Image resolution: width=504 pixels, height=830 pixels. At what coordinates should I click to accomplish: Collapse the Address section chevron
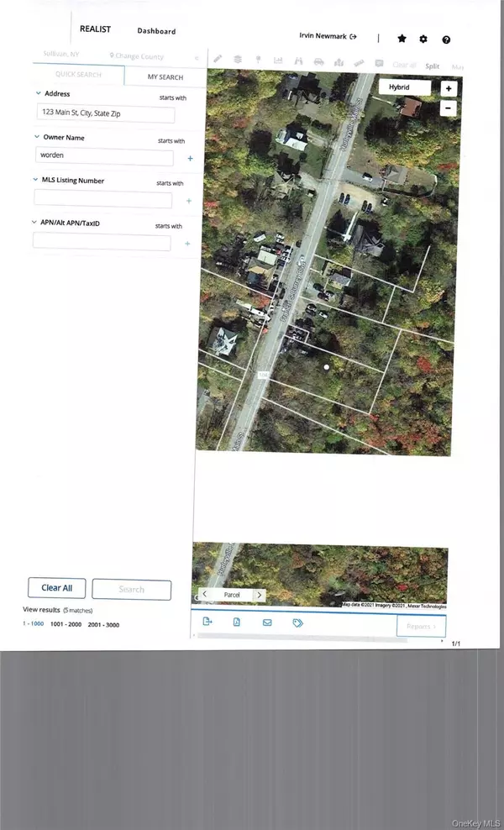coord(38,92)
